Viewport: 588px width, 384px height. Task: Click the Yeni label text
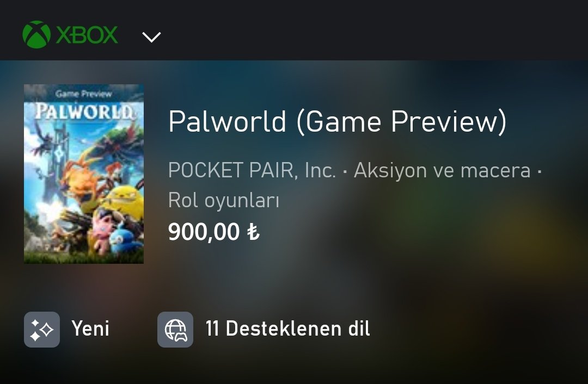click(90, 329)
